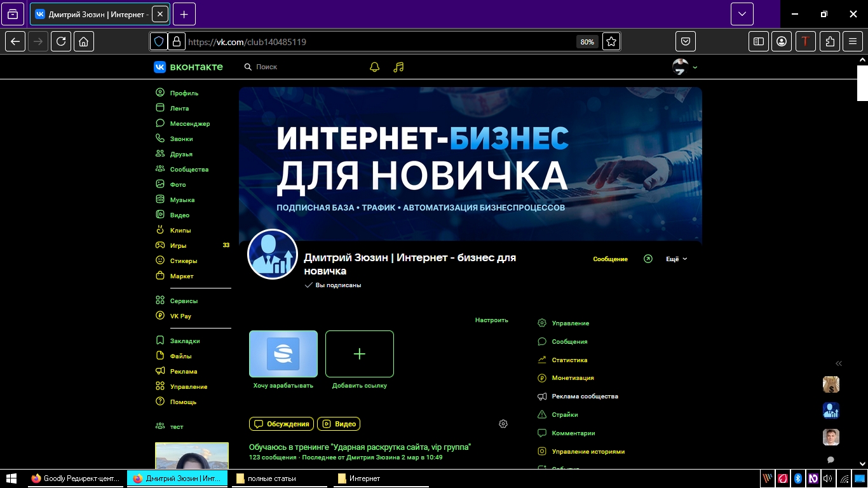Expand the profile avatar menu
868x488 pixels.
coord(684,67)
